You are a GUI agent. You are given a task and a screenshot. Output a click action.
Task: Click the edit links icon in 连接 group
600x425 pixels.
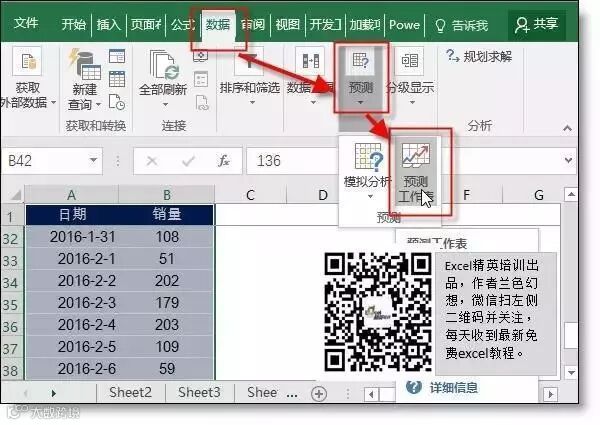(202, 103)
